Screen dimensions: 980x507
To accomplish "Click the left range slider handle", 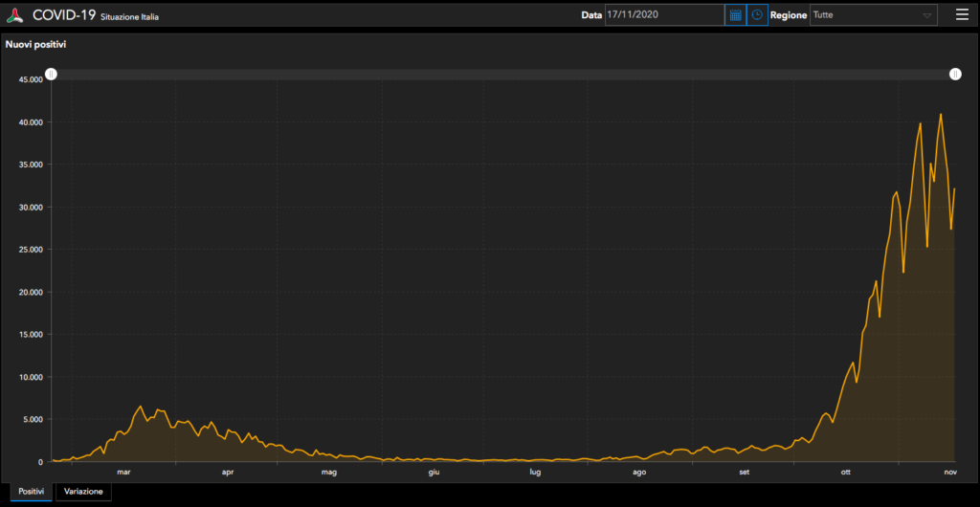I will click(x=52, y=74).
